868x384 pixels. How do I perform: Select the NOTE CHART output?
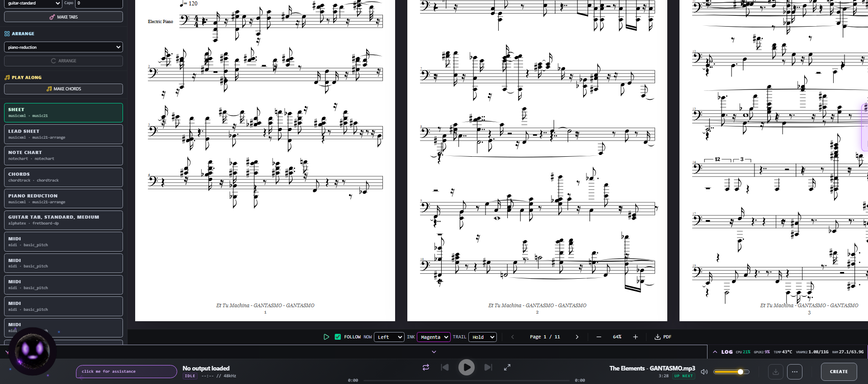(x=63, y=155)
